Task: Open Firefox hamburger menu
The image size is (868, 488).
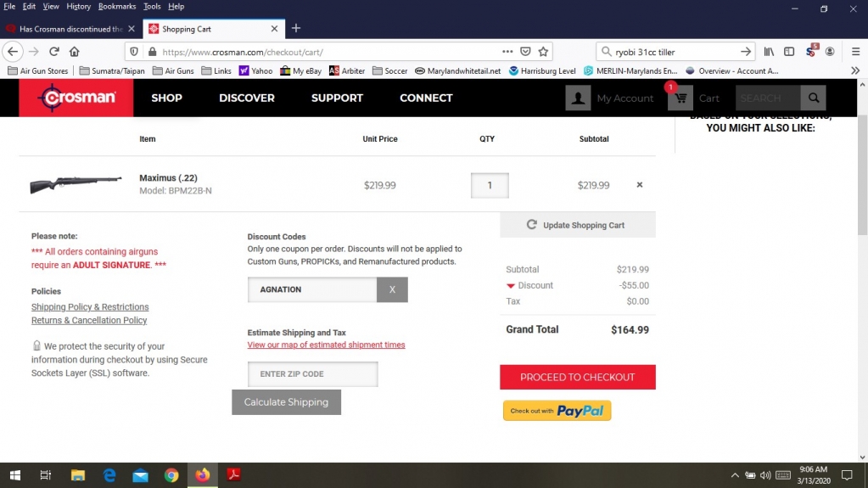Action: [x=855, y=52]
